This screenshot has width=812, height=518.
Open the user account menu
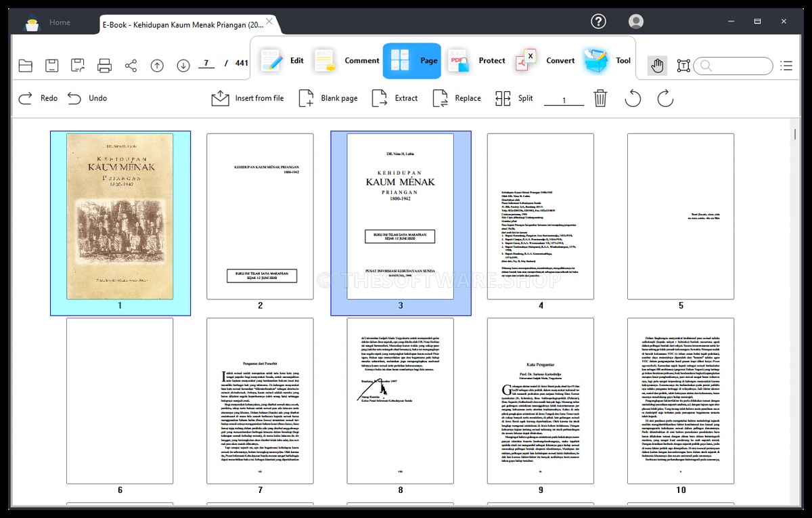pyautogui.click(x=636, y=22)
